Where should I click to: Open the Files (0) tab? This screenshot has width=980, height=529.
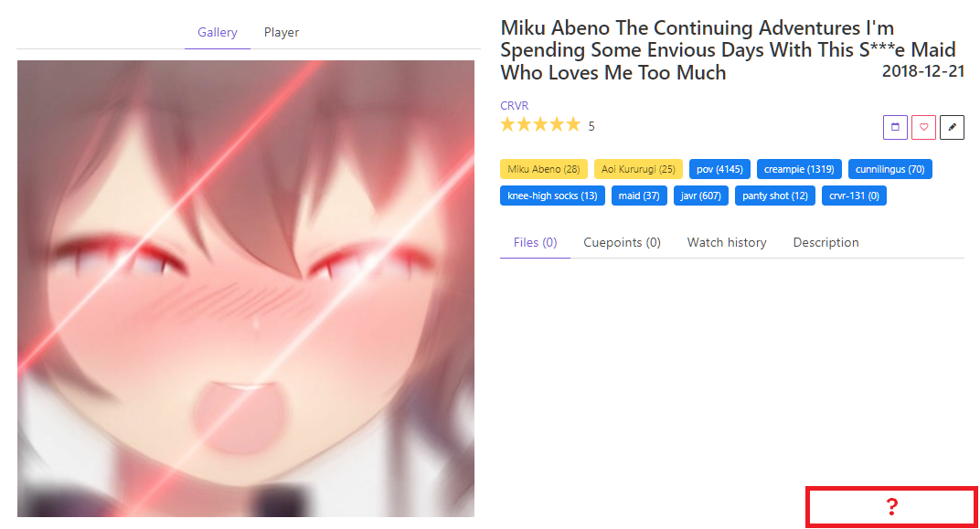click(x=535, y=242)
